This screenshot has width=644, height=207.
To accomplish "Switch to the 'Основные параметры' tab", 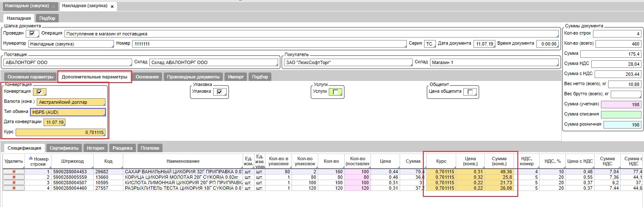I will pyautogui.click(x=30, y=77).
